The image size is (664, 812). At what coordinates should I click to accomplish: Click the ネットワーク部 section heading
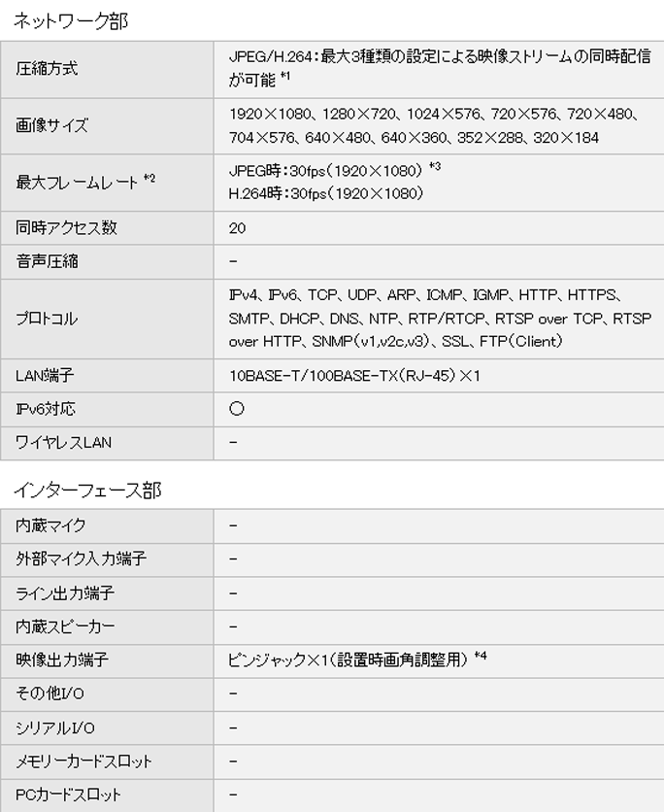click(x=71, y=20)
